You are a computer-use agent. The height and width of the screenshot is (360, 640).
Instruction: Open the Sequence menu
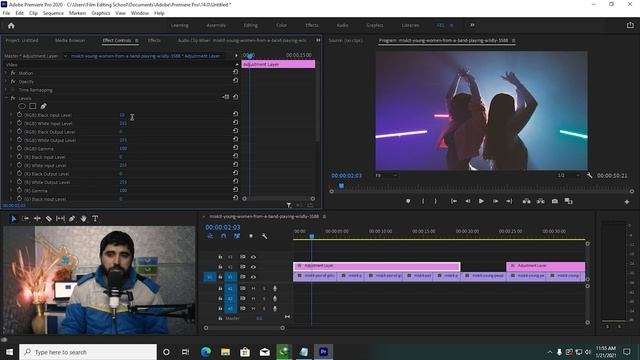point(53,13)
